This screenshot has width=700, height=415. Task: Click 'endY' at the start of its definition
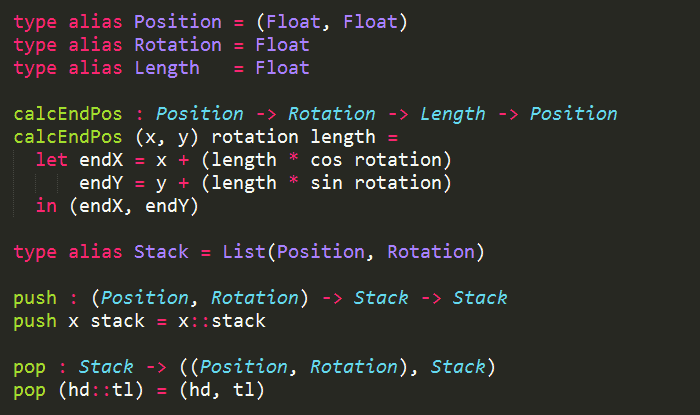point(100,183)
